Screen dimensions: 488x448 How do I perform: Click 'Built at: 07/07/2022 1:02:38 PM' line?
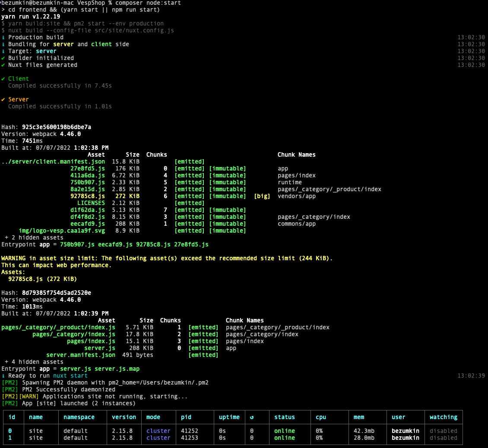pyautogui.click(x=55, y=148)
